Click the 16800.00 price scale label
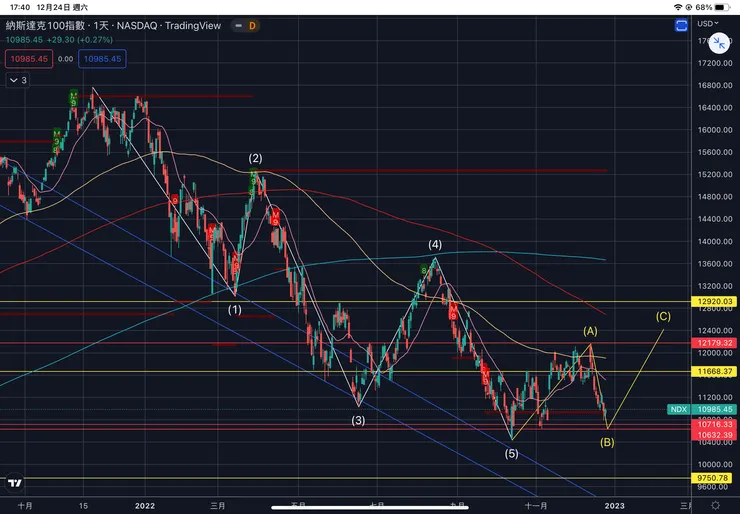Viewport: 740px width, 514px height. tap(715, 85)
